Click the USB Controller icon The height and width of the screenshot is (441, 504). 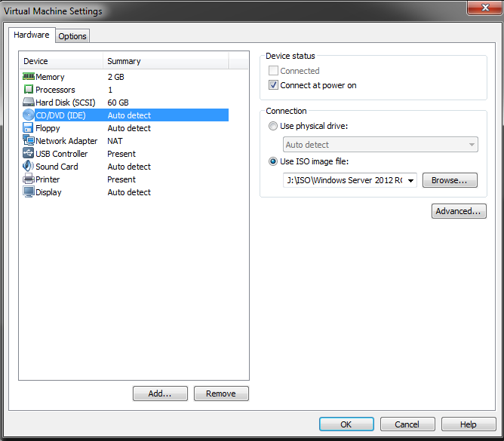28,153
